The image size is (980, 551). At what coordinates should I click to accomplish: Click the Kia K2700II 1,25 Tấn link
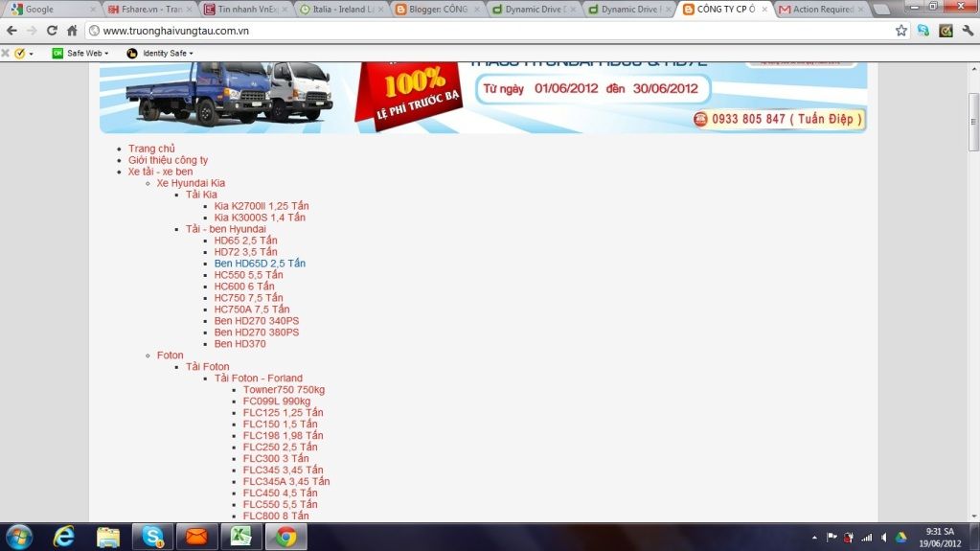261,206
